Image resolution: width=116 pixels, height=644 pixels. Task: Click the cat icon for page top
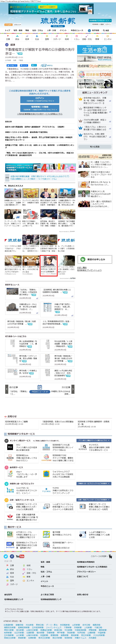pos(110,556)
